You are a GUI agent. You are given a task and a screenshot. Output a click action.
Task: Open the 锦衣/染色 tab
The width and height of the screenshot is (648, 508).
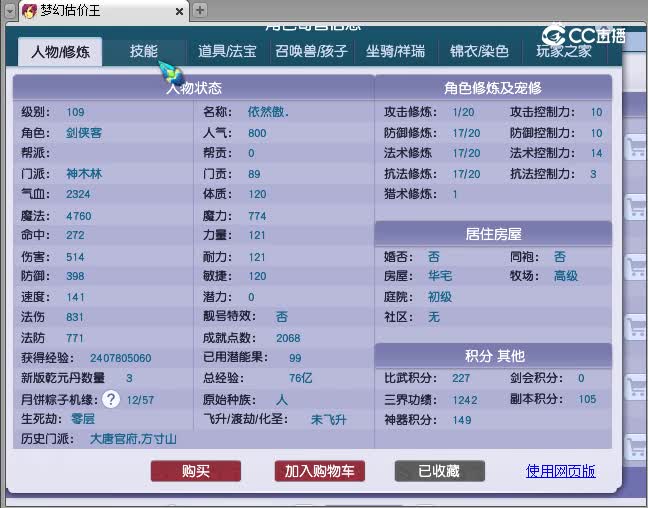coord(479,51)
